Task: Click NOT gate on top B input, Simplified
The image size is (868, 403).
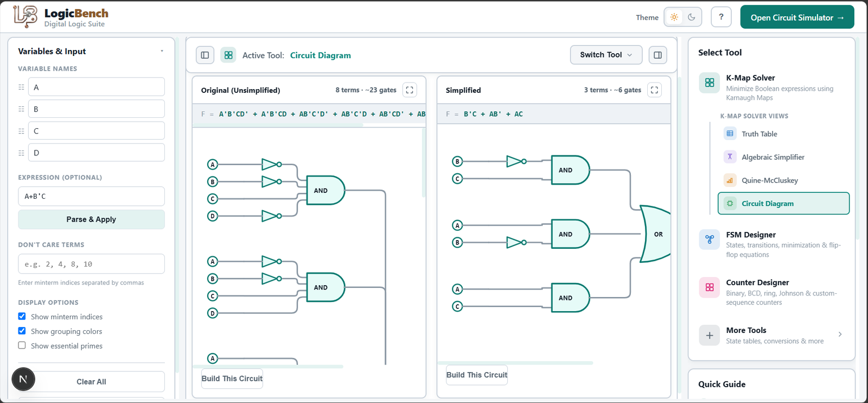Action: [x=516, y=161]
